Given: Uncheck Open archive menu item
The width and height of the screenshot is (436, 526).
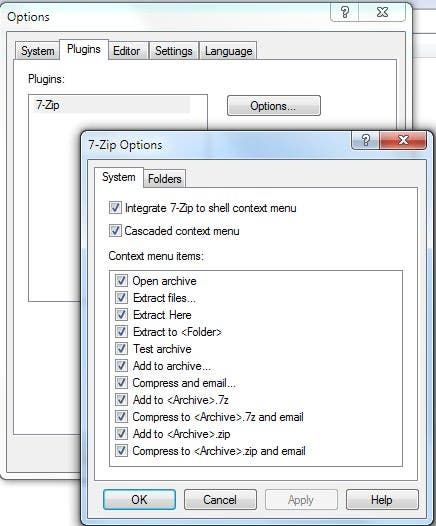Looking at the screenshot, I should (x=121, y=280).
